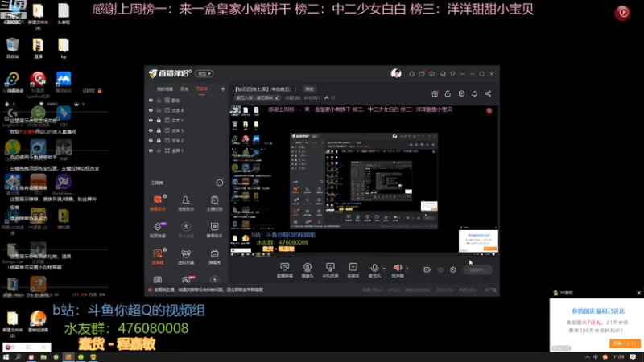Hide the 窗口 source layer
The width and height of the screenshot is (644, 362).
(151, 100)
